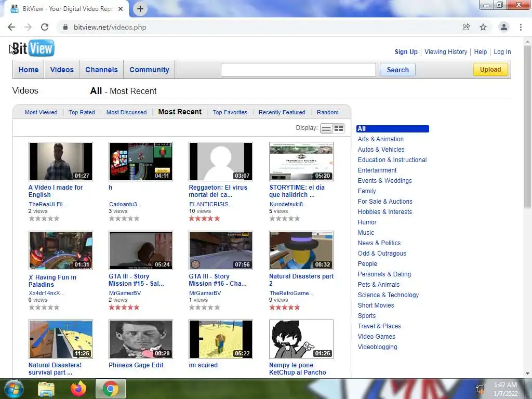The width and height of the screenshot is (532, 399).
Task: Open MrGamerBV channel under Mission #15
Action: [125, 293]
